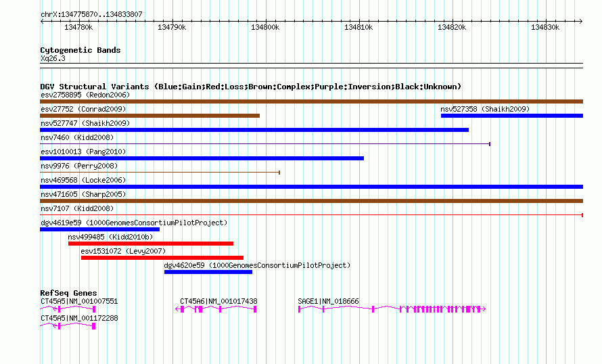Click label text 'nsv7107 (Kidd2008)'
The width and height of the screenshot is (602, 364).
coord(77,208)
